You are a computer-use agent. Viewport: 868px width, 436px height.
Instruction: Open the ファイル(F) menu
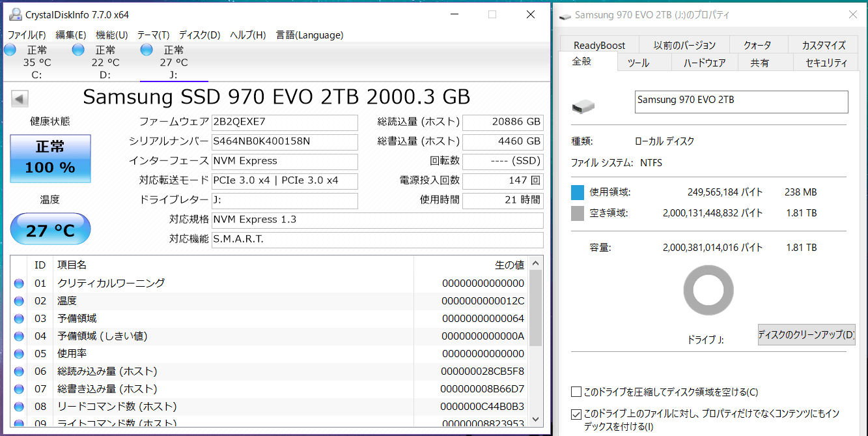[27, 35]
